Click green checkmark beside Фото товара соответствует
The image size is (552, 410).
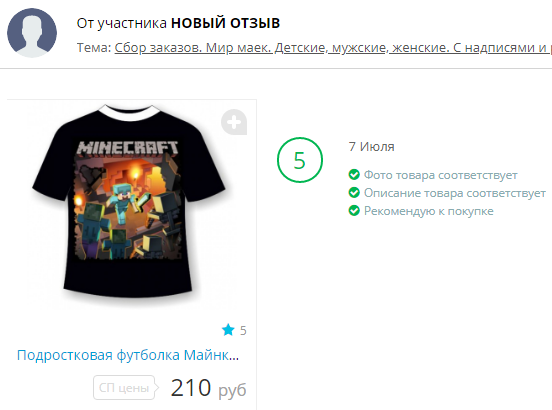(354, 175)
